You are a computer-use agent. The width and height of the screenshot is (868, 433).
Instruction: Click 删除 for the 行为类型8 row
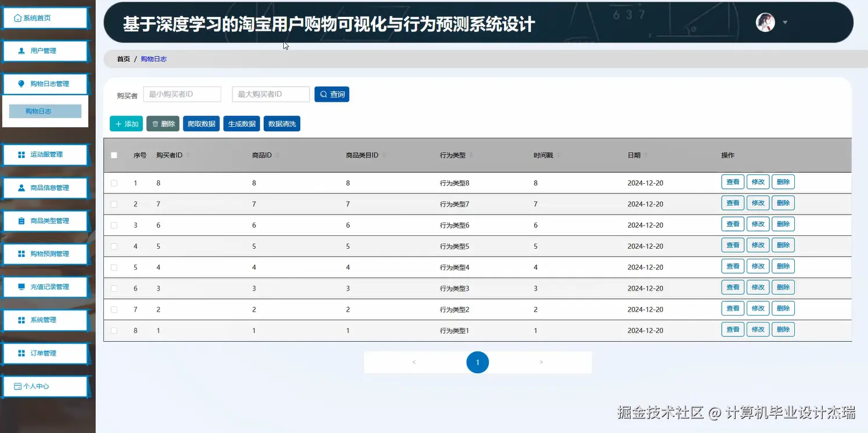click(x=783, y=182)
